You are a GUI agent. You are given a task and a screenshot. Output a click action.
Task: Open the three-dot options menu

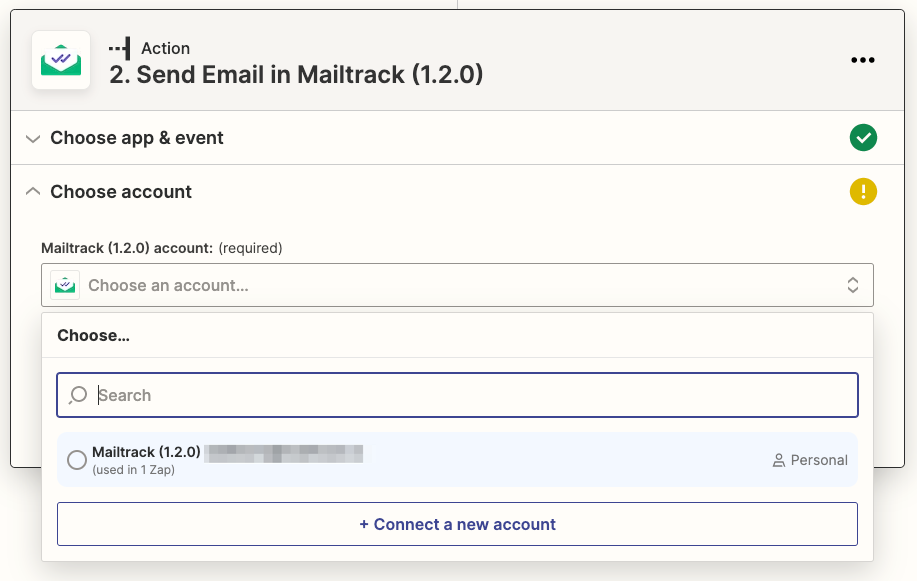(863, 60)
